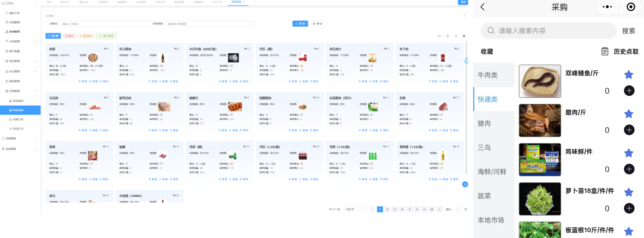The height and width of the screenshot is (238, 644).
Task: Open 历史点取 history icon
Action: 605,51
